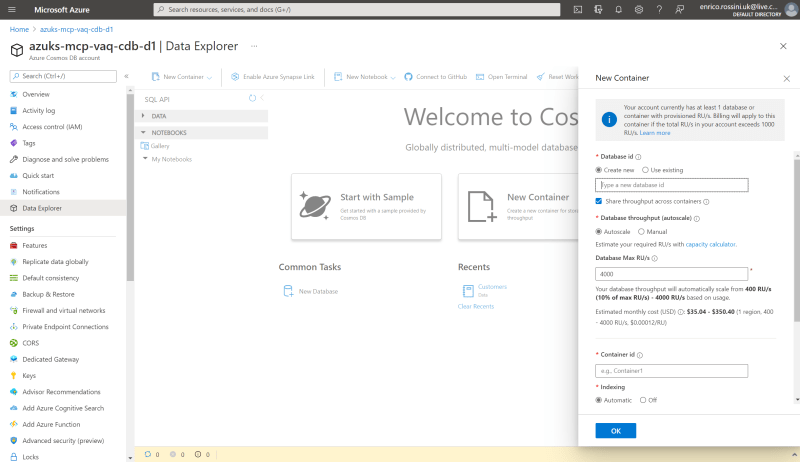The height and width of the screenshot is (462, 800).
Task: Click the Keys icon in Settings
Action: 14,376
